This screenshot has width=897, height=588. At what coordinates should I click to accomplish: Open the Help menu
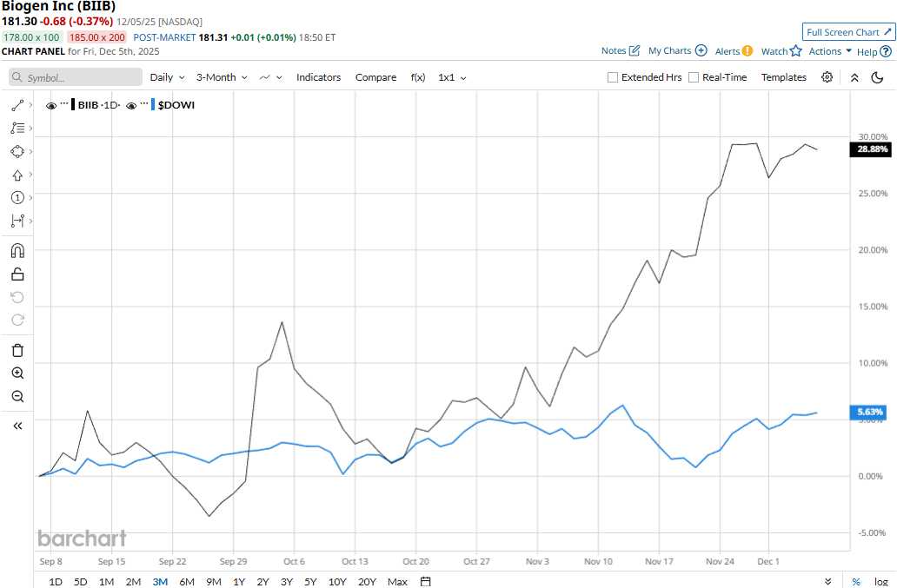874,51
